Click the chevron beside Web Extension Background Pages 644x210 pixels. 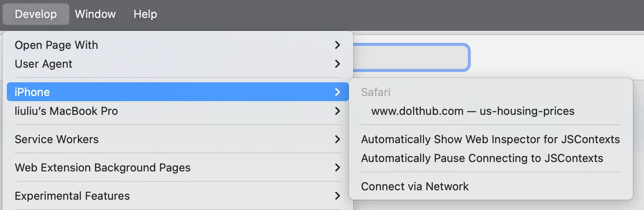point(337,168)
